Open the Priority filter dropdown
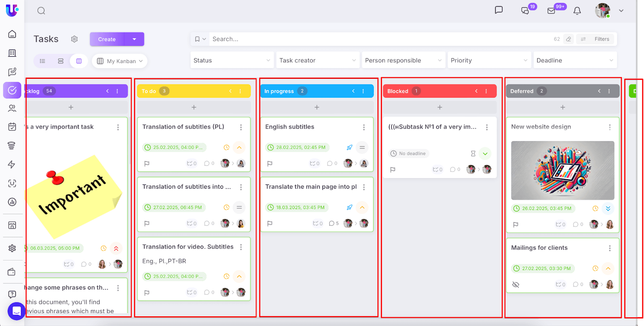This screenshot has width=644, height=326. pyautogui.click(x=489, y=60)
